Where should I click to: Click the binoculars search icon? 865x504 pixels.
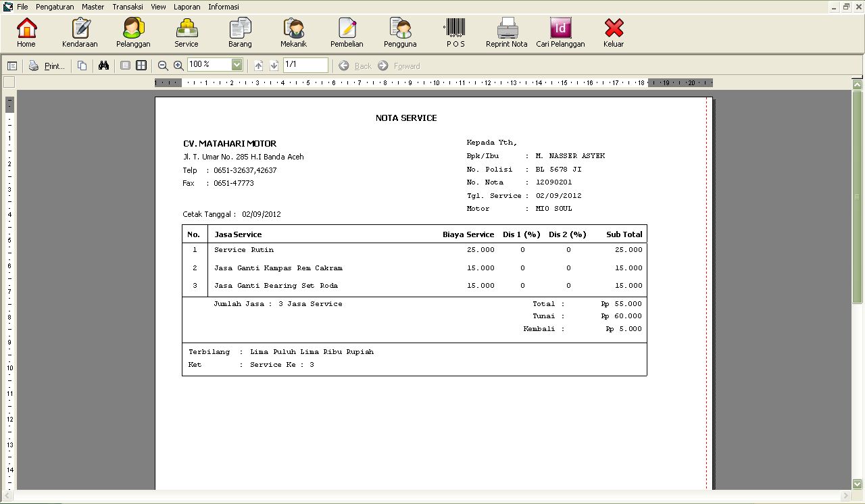103,65
